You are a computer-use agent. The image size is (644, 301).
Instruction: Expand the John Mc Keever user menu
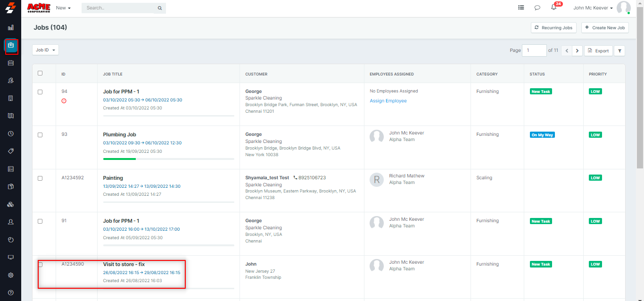(593, 8)
